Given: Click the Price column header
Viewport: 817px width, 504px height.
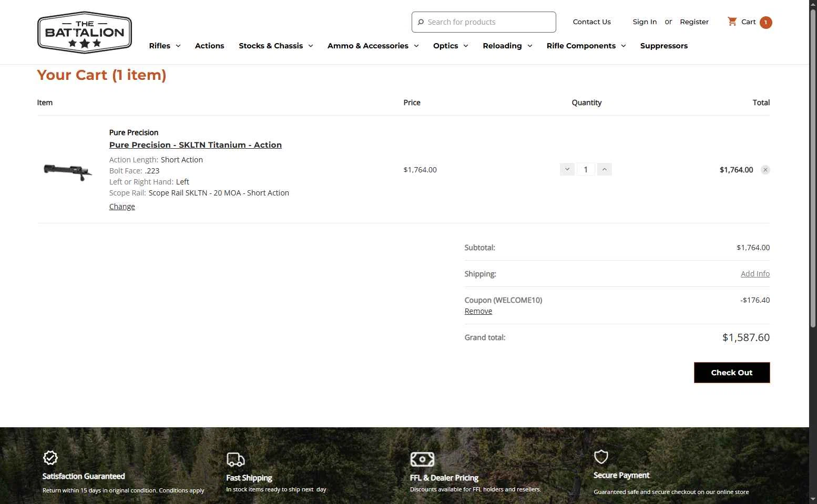Looking at the screenshot, I should tap(412, 102).
